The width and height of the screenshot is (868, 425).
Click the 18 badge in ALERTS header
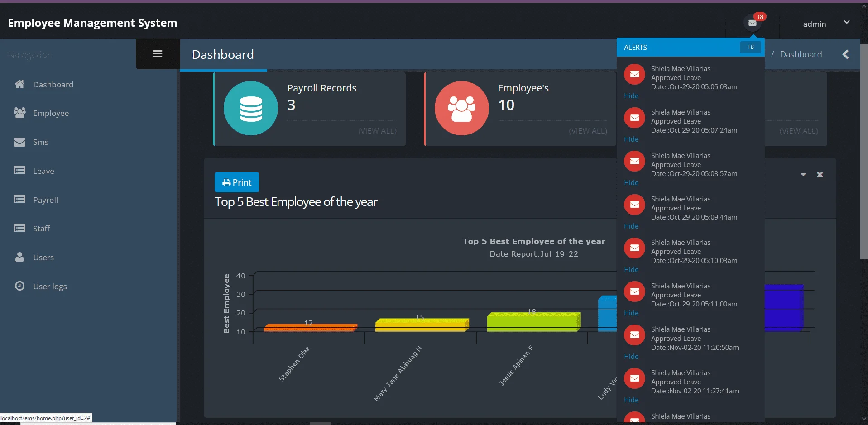750,47
